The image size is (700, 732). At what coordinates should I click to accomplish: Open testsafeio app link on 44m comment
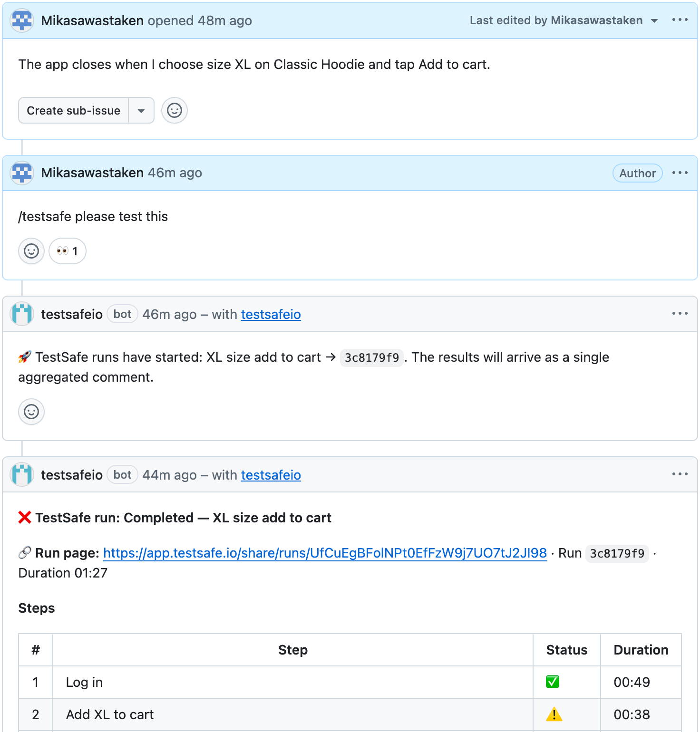(x=271, y=475)
